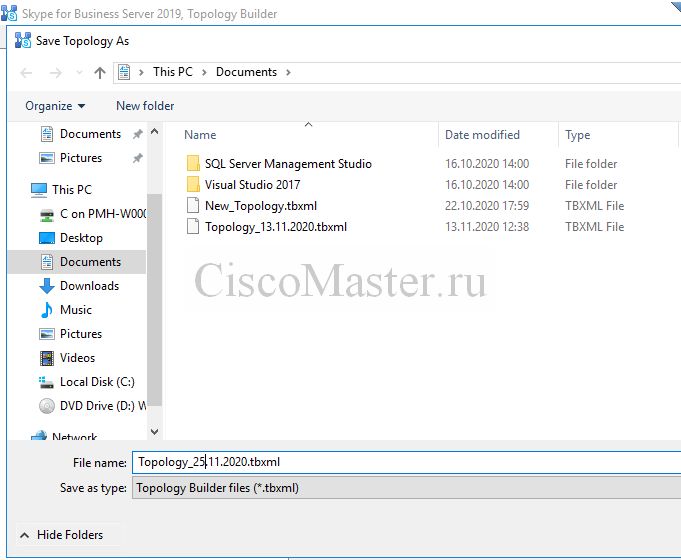Screen dimensions: 681x560
Task: Click the navigation pane scrollbar thumb
Action: [x=155, y=300]
